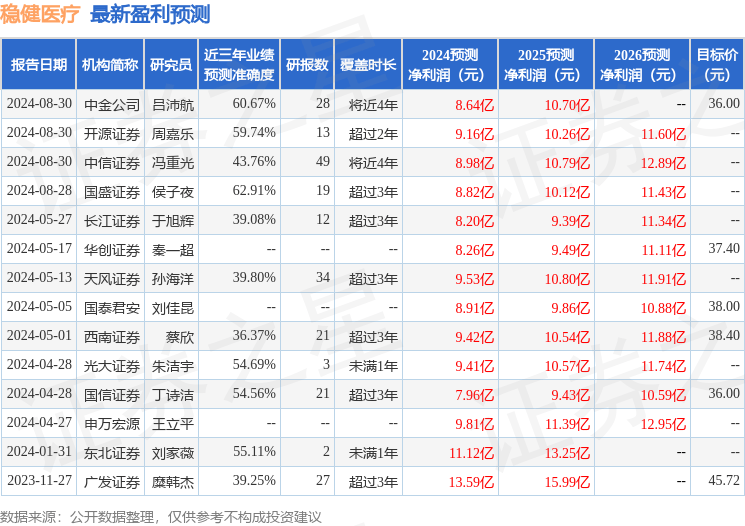745x526 pixels.
Task: Click 12.89亿 forecast value
Action: 663,163
